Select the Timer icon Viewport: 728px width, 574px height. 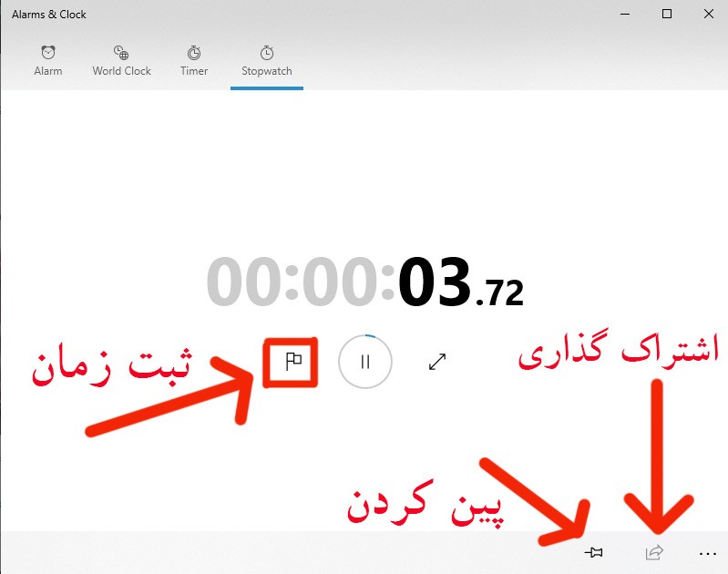pyautogui.click(x=194, y=53)
